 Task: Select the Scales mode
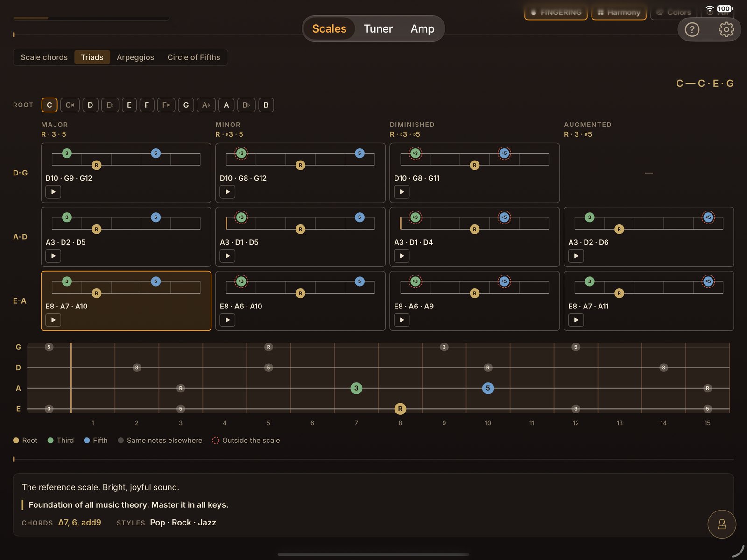pyautogui.click(x=329, y=29)
